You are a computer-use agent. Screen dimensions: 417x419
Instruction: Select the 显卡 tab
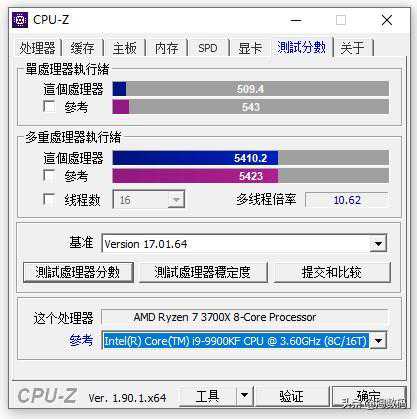250,49
